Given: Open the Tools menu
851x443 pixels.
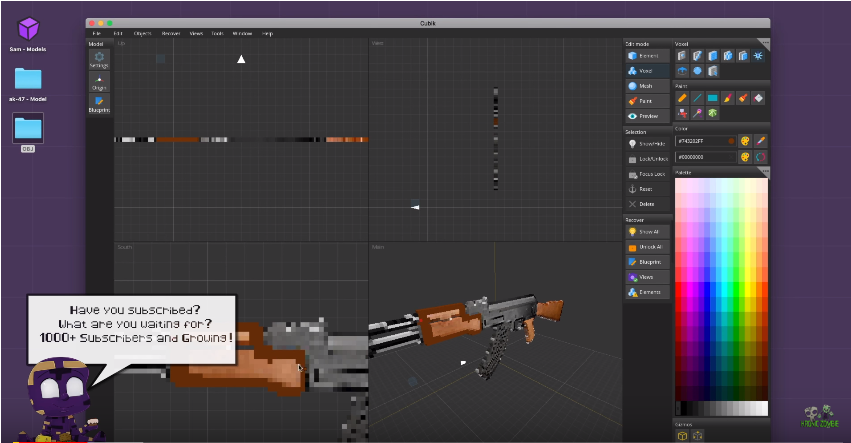Looking at the screenshot, I should (x=219, y=33).
